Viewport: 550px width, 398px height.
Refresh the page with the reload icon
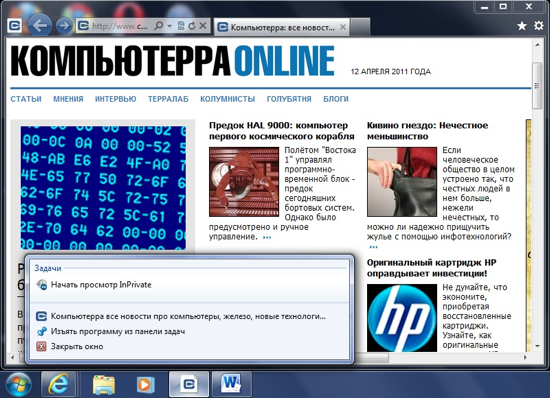pyautogui.click(x=192, y=26)
